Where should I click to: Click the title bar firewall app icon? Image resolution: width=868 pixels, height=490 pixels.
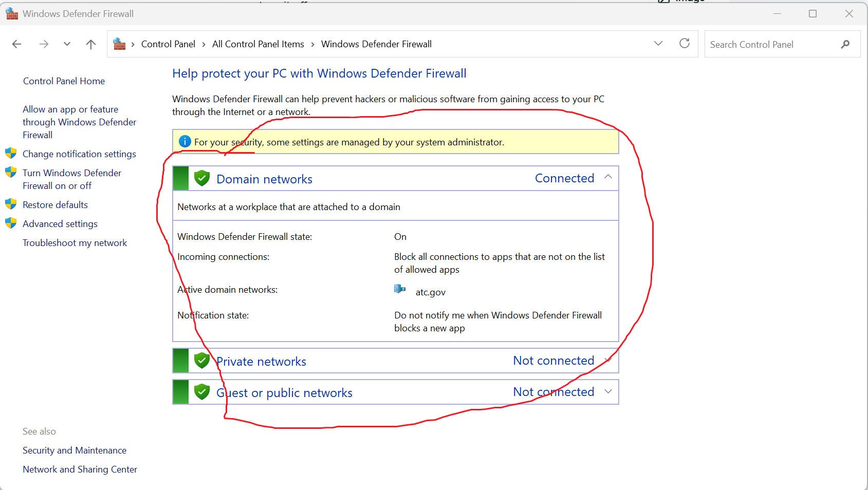click(12, 14)
